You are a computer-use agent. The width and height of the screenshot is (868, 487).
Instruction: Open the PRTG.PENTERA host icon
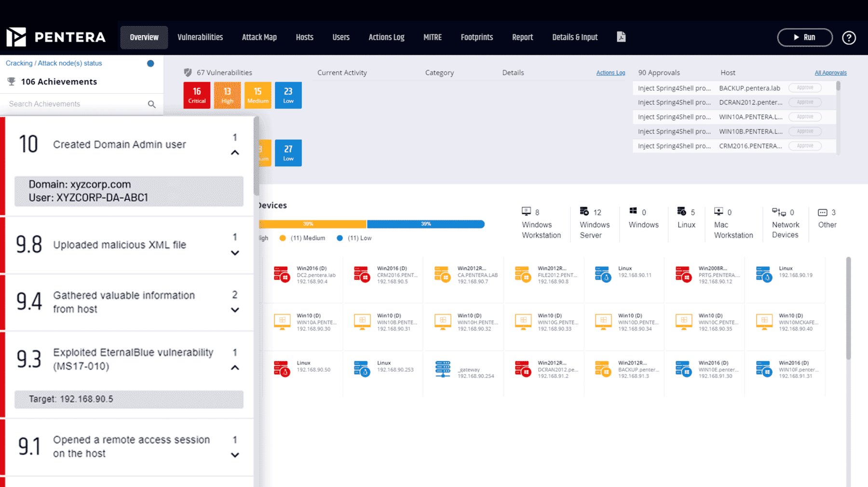tap(683, 274)
